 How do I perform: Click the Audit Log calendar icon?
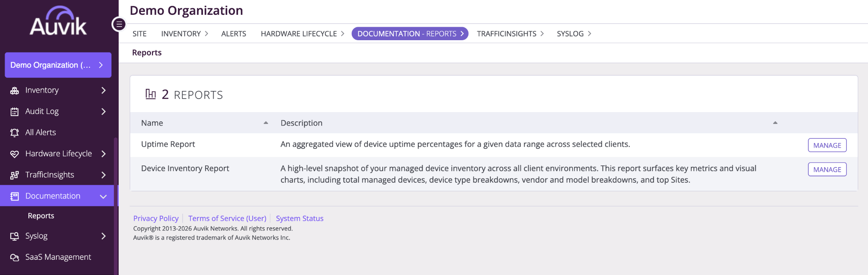14,111
